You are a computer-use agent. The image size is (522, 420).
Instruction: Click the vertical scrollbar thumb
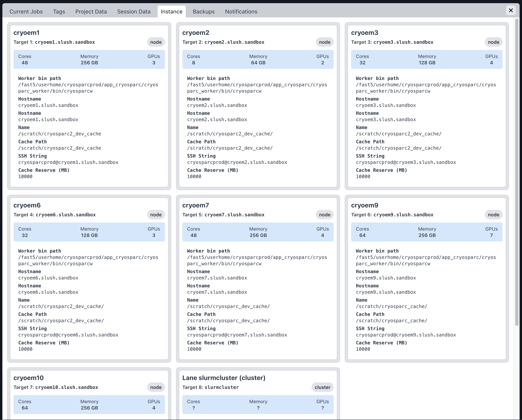[516, 172]
